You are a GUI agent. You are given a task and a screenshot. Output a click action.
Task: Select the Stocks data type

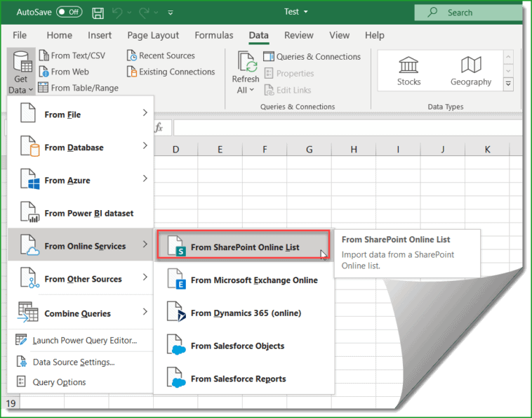click(x=409, y=71)
